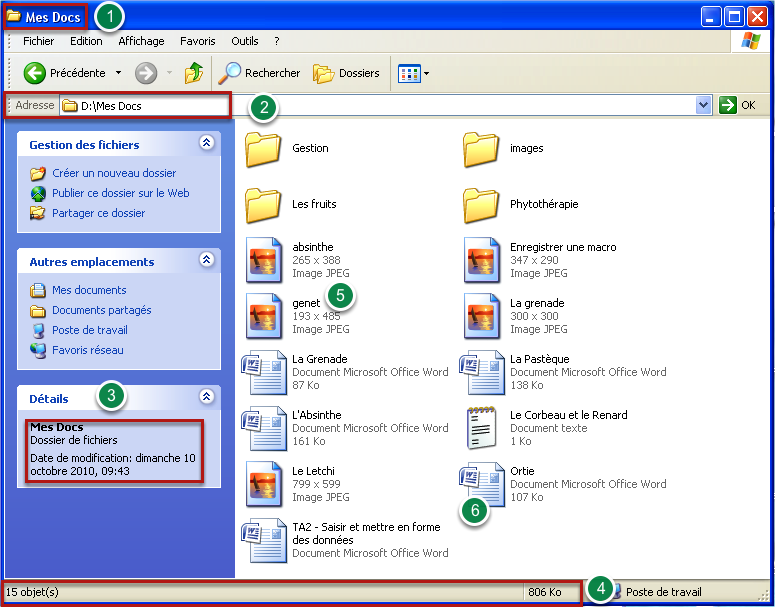The image size is (775, 607).
Task: Click the Windows flag logo
Action: pos(751,41)
